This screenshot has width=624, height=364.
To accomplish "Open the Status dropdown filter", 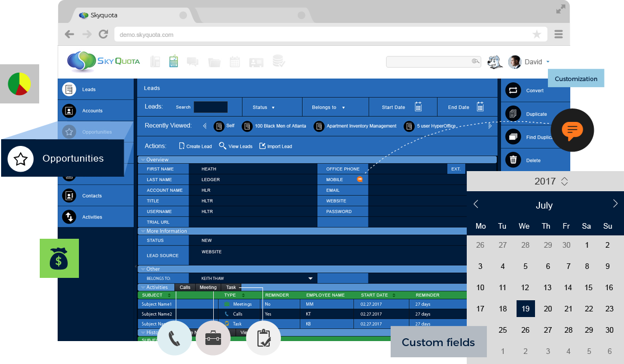I will pyautogui.click(x=264, y=107).
